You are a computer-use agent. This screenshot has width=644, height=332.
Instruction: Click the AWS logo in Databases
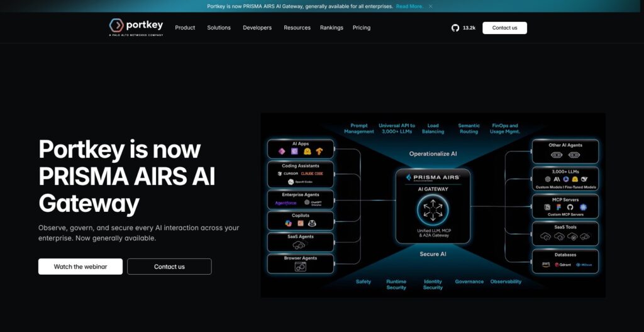click(546, 265)
